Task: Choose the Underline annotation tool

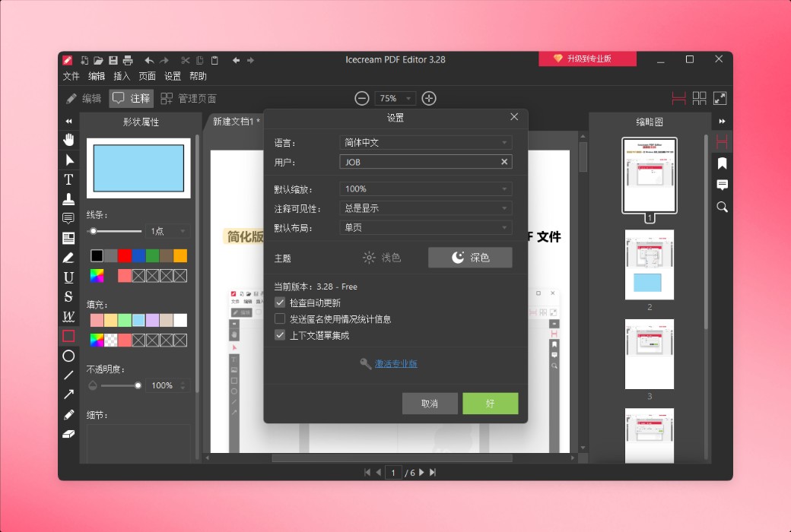Action: 68,277
